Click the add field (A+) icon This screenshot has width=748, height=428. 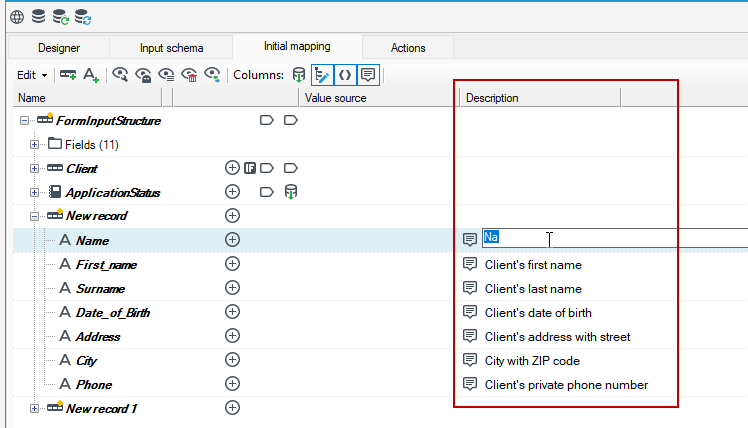coord(91,75)
